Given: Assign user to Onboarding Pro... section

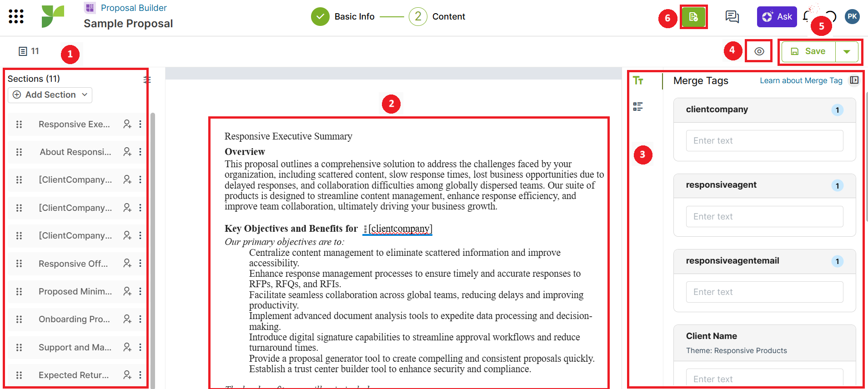Looking at the screenshot, I should [127, 319].
